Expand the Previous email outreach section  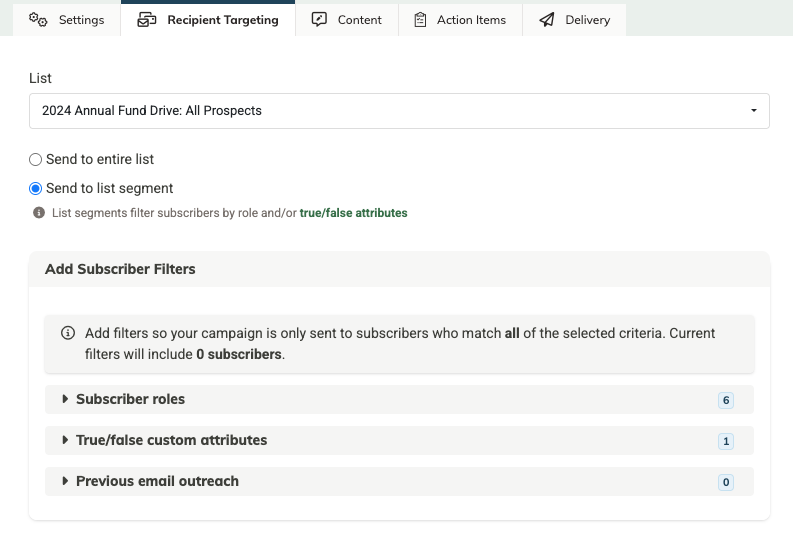(157, 481)
